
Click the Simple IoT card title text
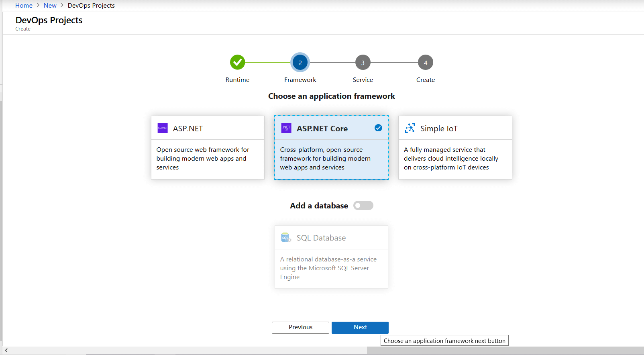click(439, 129)
